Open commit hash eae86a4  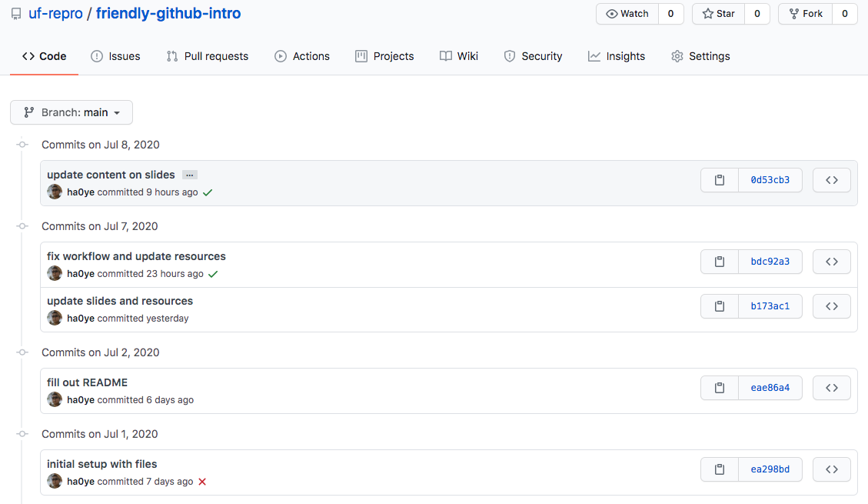(770, 388)
